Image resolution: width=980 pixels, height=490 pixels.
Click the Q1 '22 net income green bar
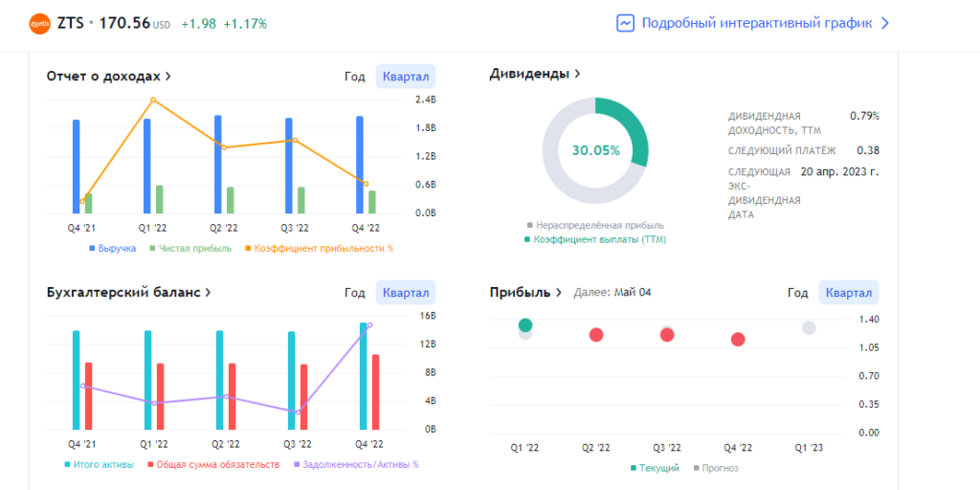[x=160, y=199]
